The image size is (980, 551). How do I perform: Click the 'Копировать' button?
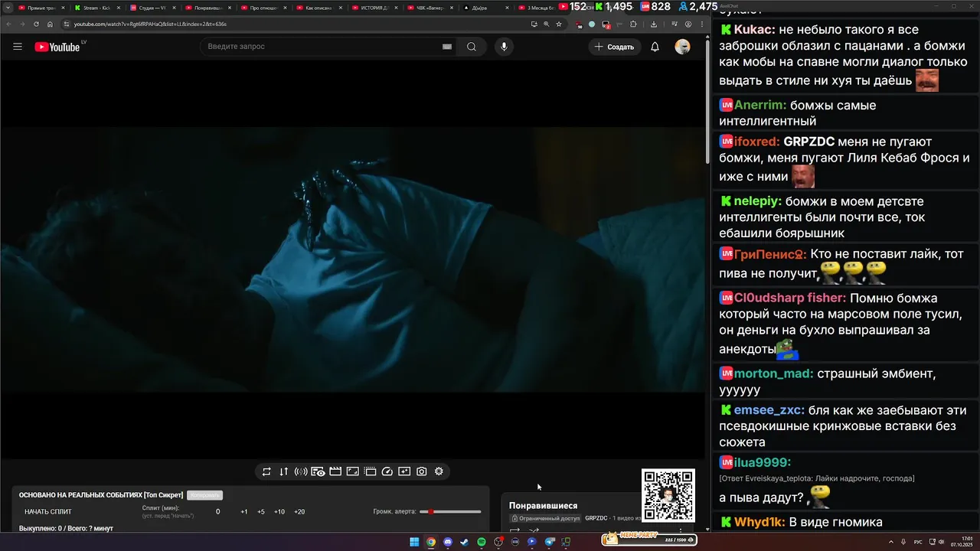click(x=204, y=495)
